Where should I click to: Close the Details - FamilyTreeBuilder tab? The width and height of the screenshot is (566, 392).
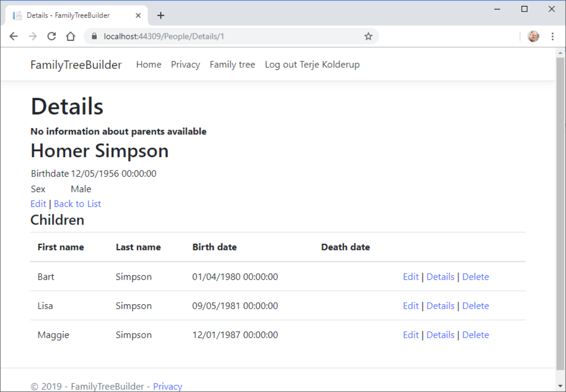[x=138, y=15]
